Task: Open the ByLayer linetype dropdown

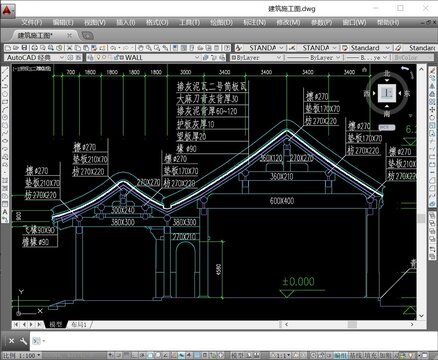Action: [x=338, y=57]
